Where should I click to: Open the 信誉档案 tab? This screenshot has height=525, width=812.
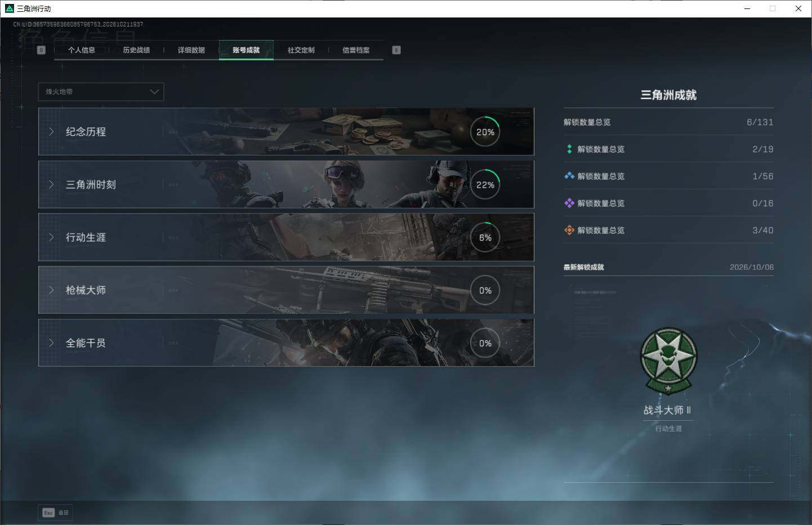coord(356,50)
